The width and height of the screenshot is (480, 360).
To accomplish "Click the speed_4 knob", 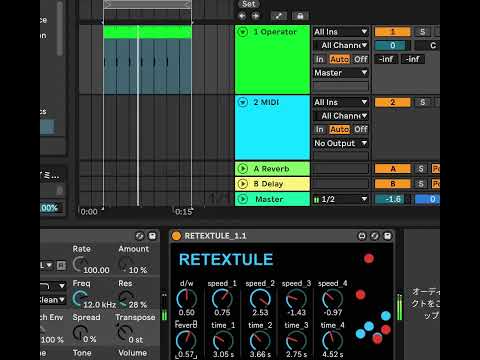I will 332,298.
